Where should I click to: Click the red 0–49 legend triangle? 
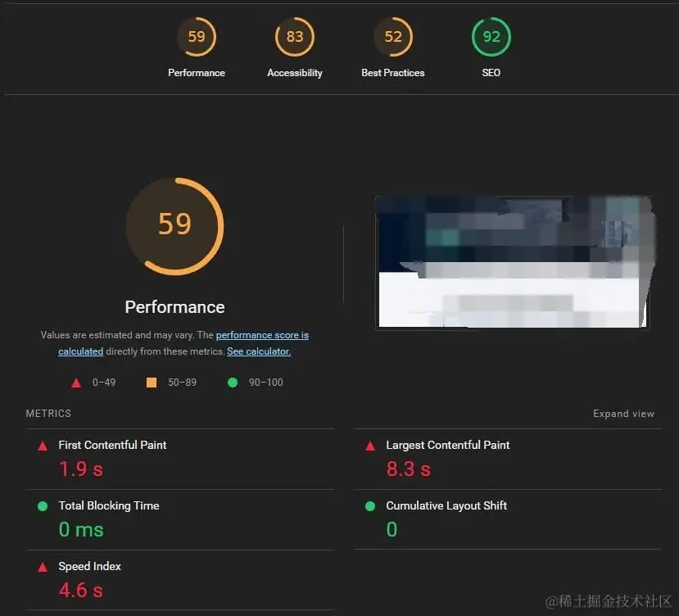point(76,383)
